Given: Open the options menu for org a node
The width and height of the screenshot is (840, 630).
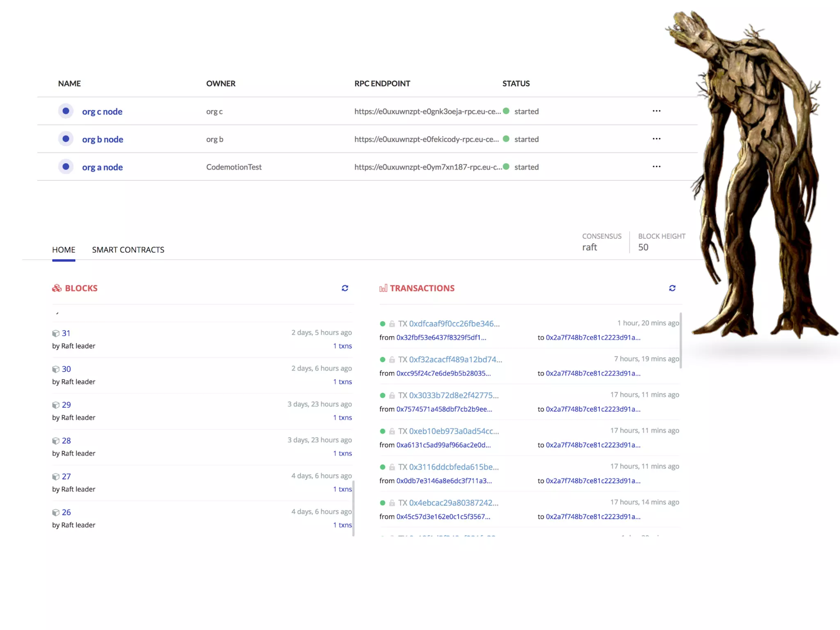Looking at the screenshot, I should coord(656,167).
